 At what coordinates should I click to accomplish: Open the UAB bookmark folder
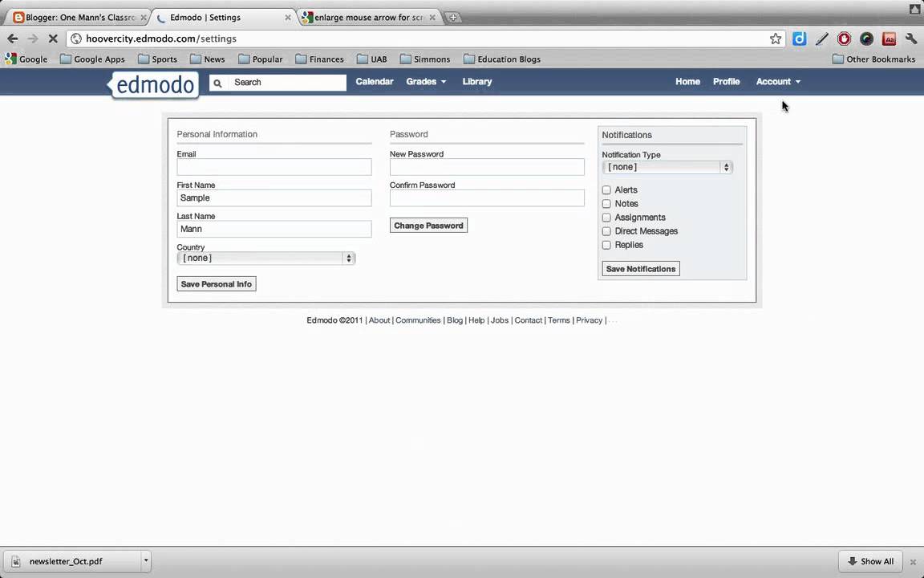pos(372,59)
